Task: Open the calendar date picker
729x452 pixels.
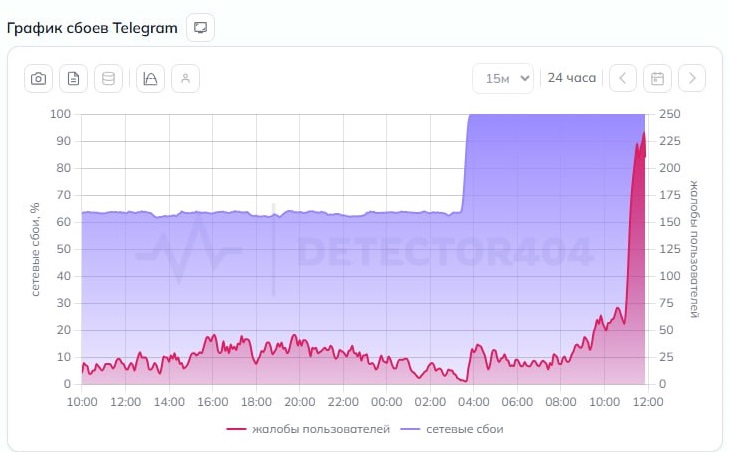Action: pos(657,78)
